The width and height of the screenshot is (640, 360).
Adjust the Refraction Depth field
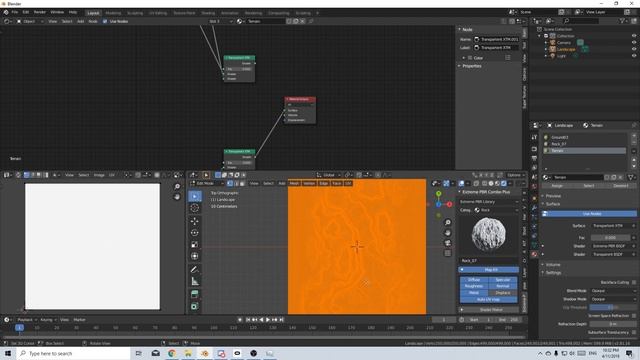[613, 324]
